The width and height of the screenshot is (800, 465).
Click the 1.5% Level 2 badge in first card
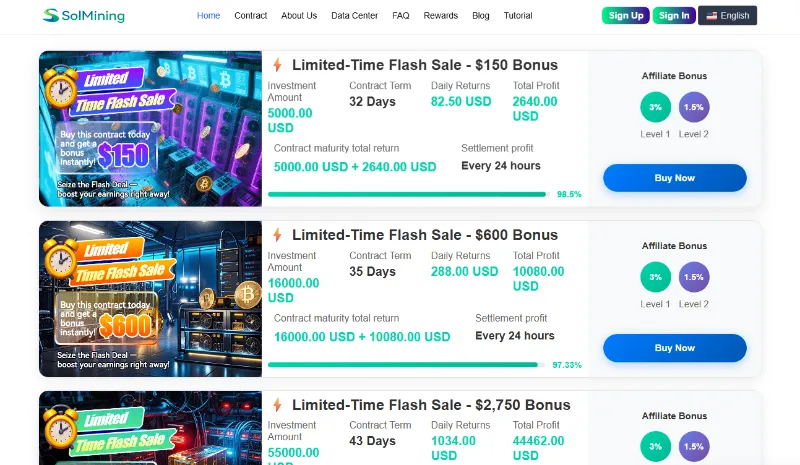click(693, 107)
